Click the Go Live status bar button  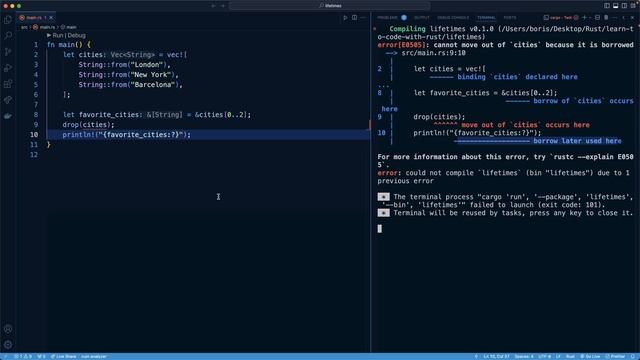[591, 356]
